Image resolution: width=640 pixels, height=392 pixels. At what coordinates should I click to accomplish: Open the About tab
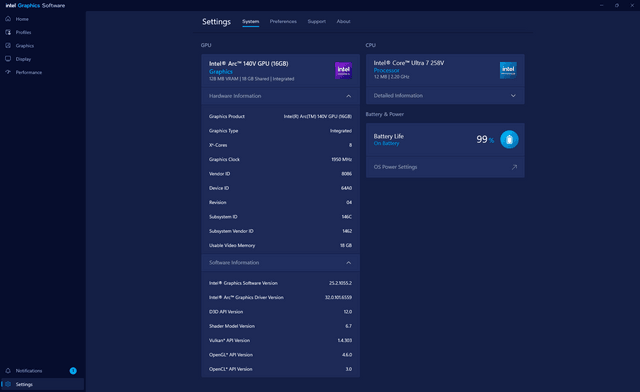[x=343, y=22]
